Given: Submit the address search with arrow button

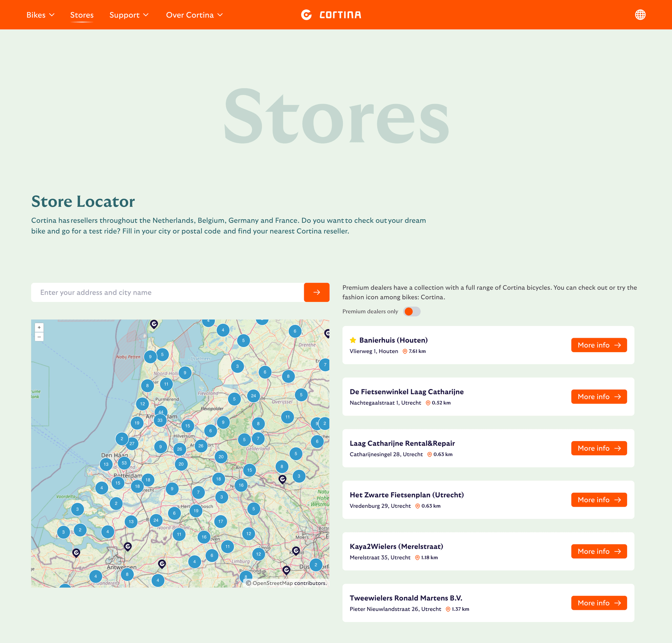Looking at the screenshot, I should pyautogui.click(x=316, y=292).
